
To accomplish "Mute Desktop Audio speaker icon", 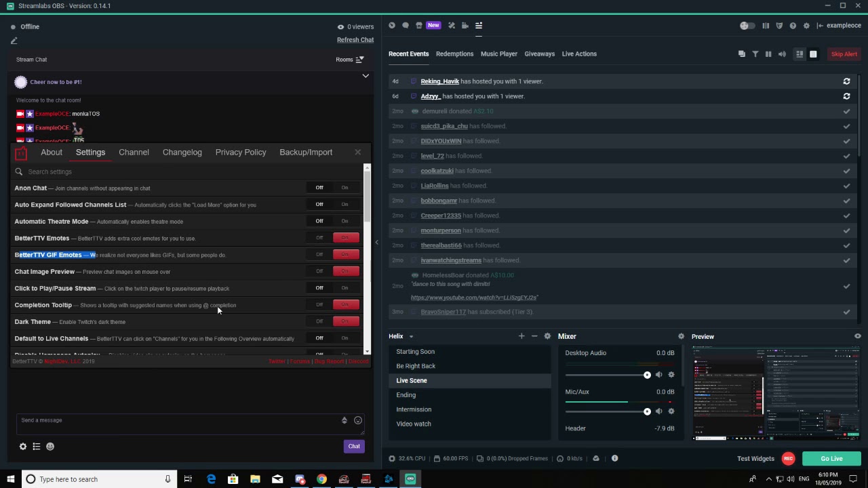I will [658, 375].
